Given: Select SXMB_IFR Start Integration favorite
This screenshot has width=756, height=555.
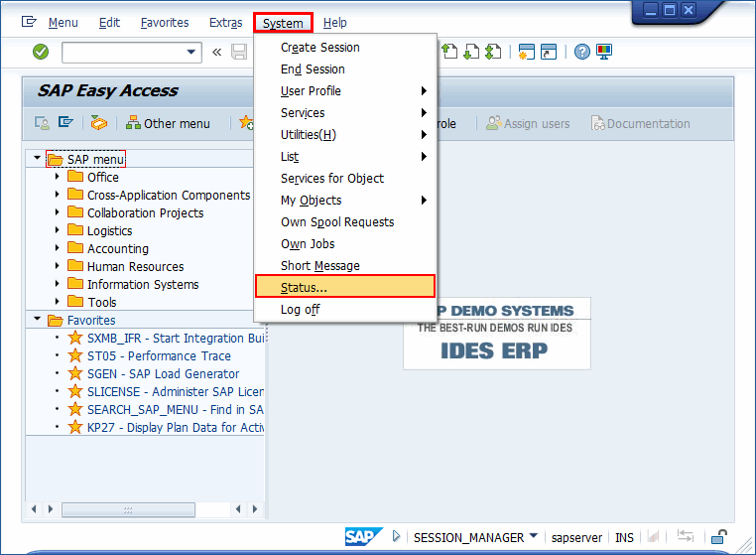Looking at the screenshot, I should point(167,339).
